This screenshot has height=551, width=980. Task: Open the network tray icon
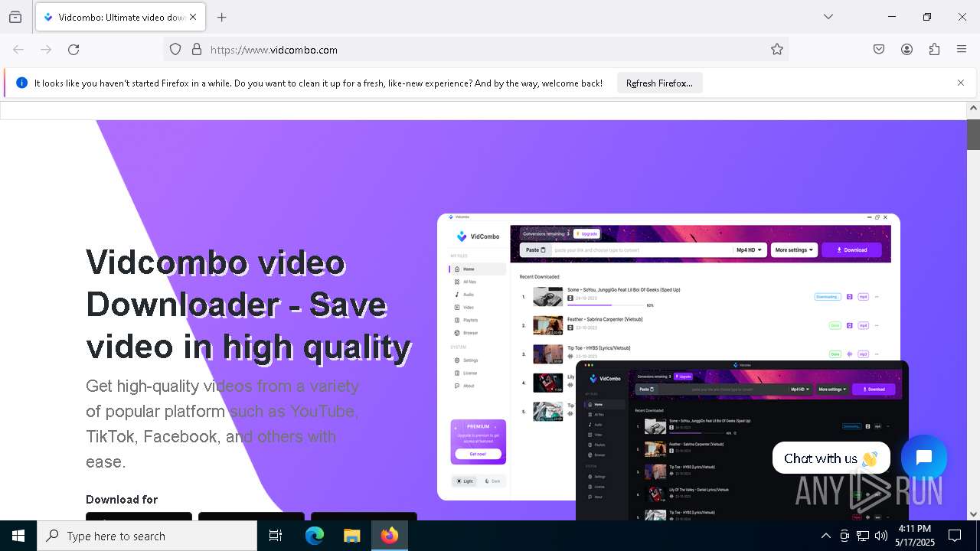coord(863,536)
